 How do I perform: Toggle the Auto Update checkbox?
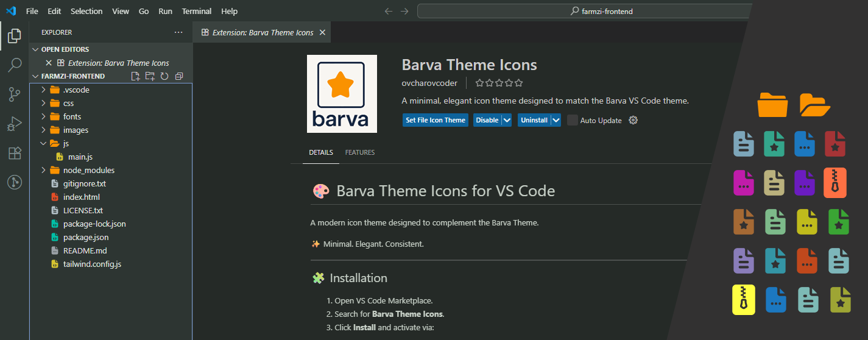[x=572, y=120]
